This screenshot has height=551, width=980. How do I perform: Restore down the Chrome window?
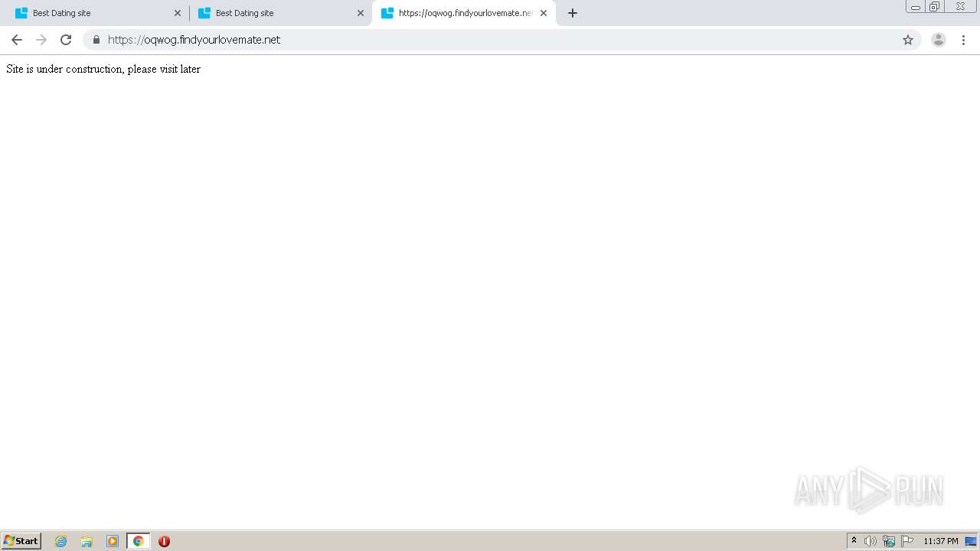[x=935, y=7]
